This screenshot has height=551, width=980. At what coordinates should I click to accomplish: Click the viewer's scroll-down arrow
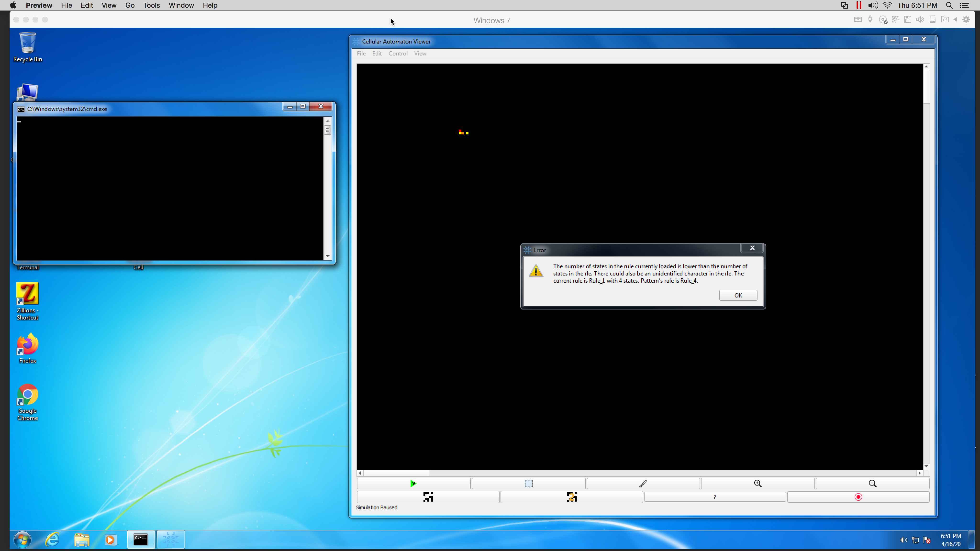pyautogui.click(x=926, y=466)
